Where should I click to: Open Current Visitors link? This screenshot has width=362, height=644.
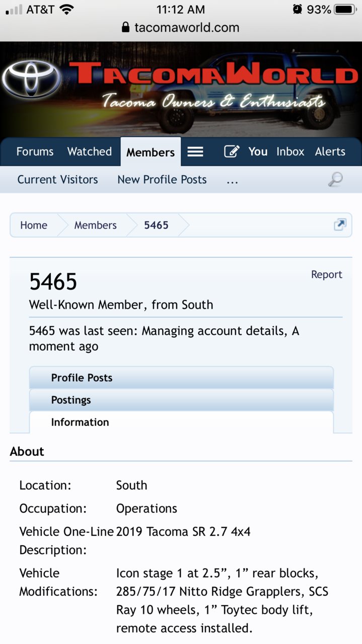click(x=58, y=180)
